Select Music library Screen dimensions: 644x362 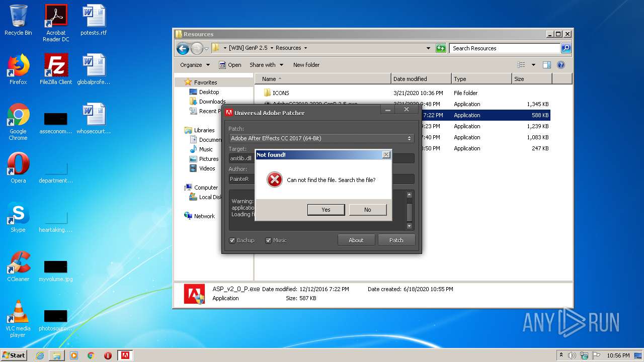206,149
